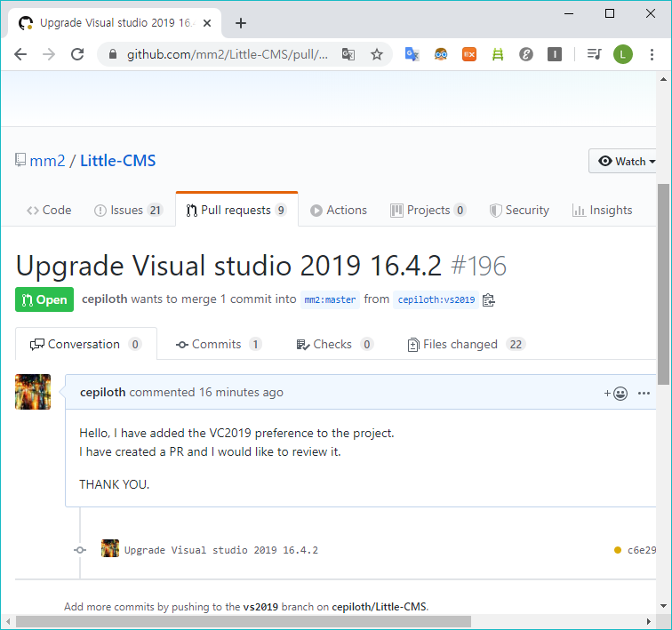Select the Pull requests tab

236,211
